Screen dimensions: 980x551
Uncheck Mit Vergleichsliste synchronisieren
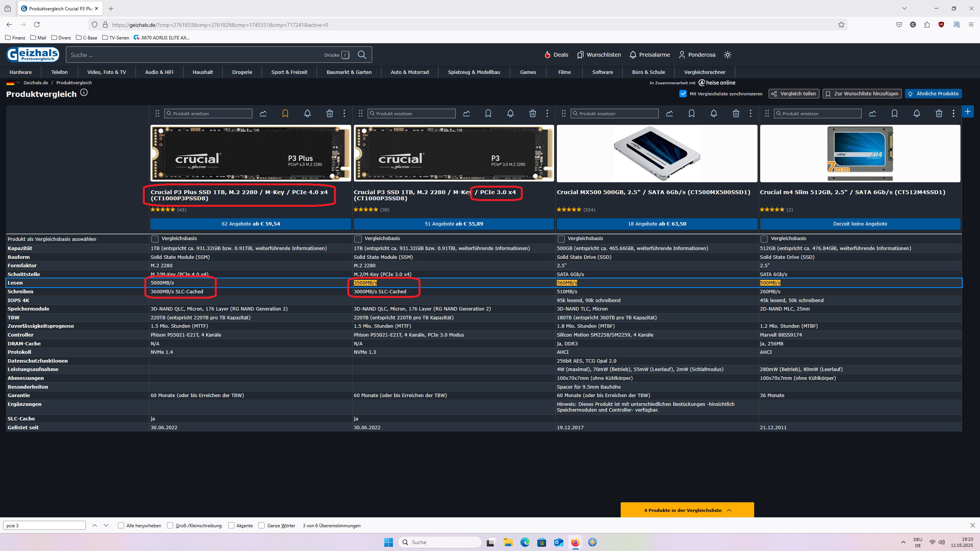(x=683, y=93)
